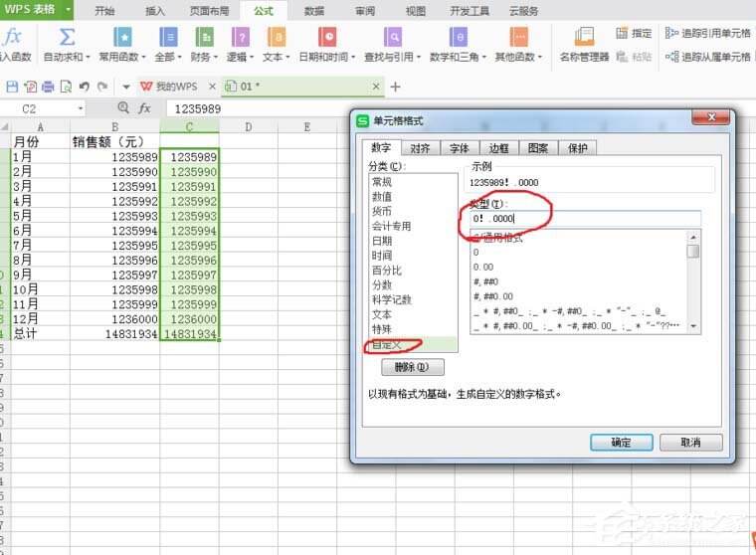The height and width of the screenshot is (555, 756).
Task: Close the 我的WPS tab
Action: 212,87
